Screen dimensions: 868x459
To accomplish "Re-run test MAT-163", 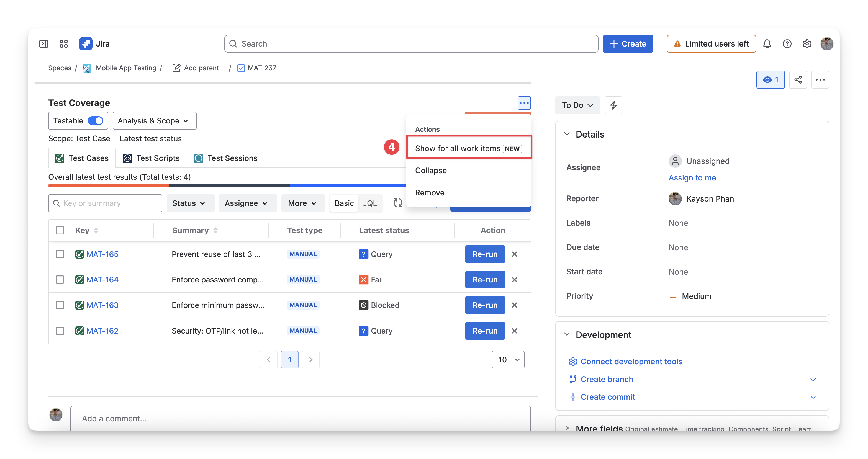I will pos(485,305).
